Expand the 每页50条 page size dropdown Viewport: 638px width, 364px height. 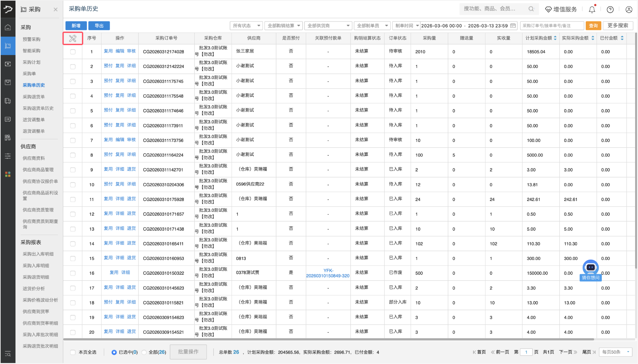click(616, 352)
